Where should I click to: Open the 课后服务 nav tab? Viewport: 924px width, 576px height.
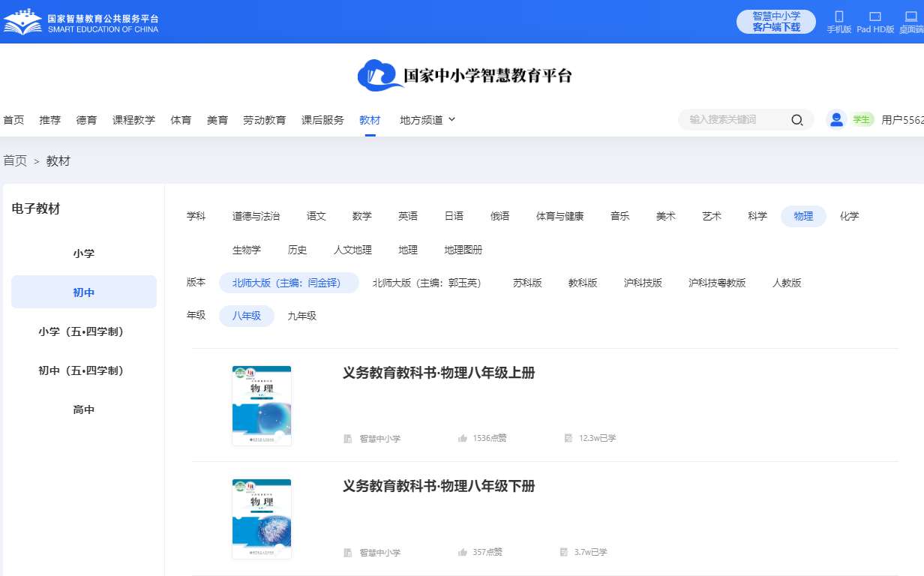pyautogui.click(x=322, y=120)
